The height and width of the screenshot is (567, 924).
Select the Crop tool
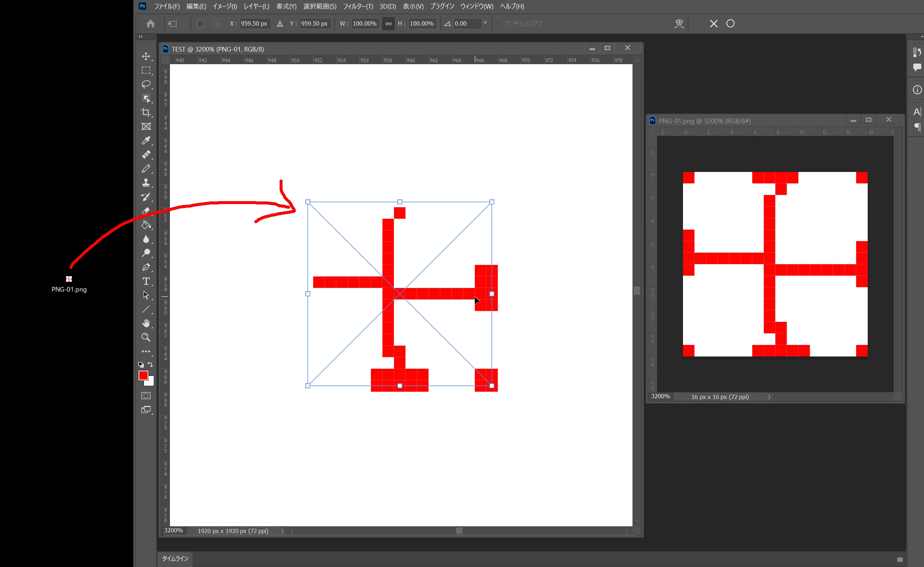coord(146,112)
